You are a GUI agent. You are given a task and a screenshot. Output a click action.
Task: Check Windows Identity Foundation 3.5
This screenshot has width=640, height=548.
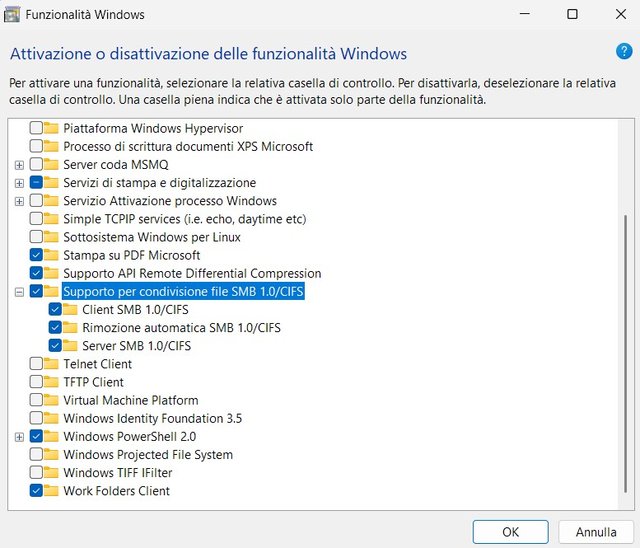tap(36, 418)
